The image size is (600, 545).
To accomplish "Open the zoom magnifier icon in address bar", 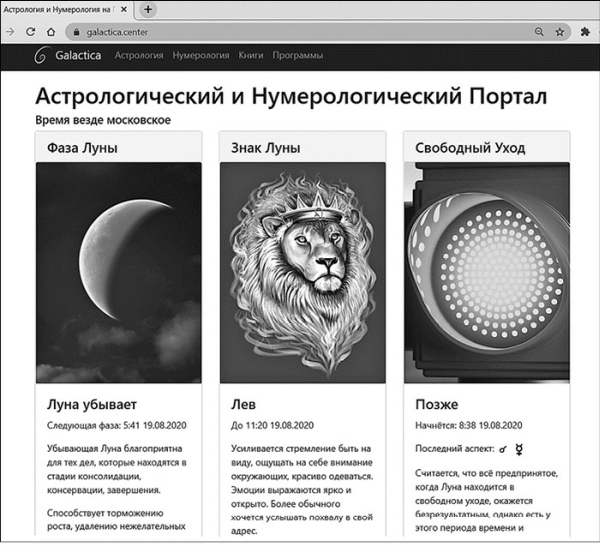I will click(539, 31).
